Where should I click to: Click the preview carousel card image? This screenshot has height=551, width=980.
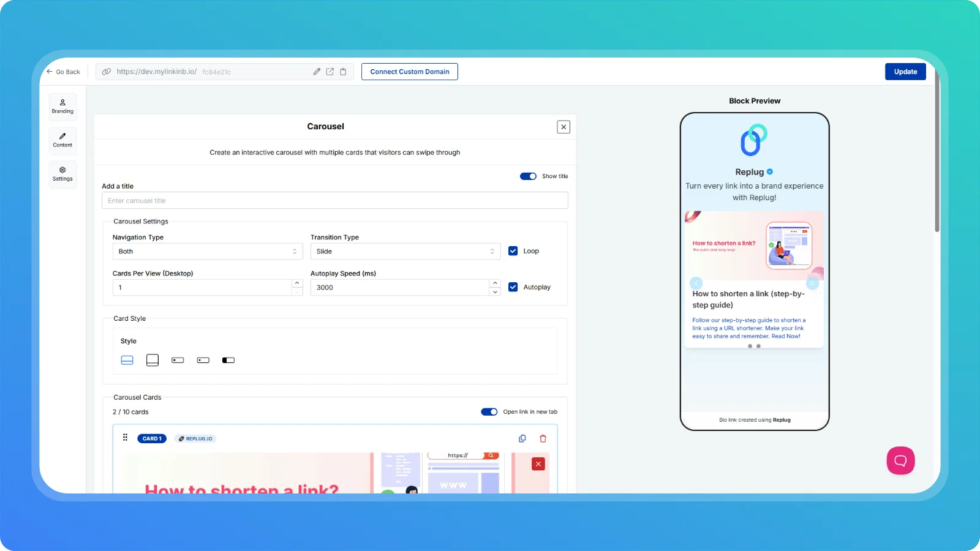click(754, 246)
